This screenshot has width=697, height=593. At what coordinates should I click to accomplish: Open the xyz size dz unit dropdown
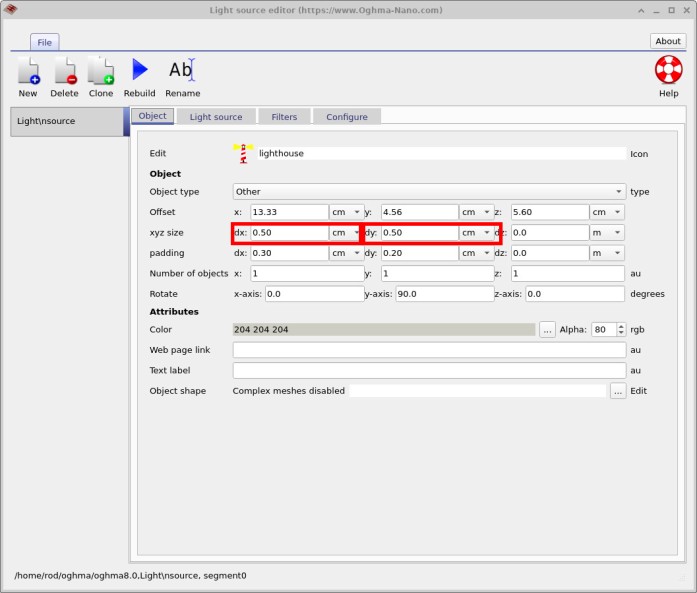click(607, 233)
